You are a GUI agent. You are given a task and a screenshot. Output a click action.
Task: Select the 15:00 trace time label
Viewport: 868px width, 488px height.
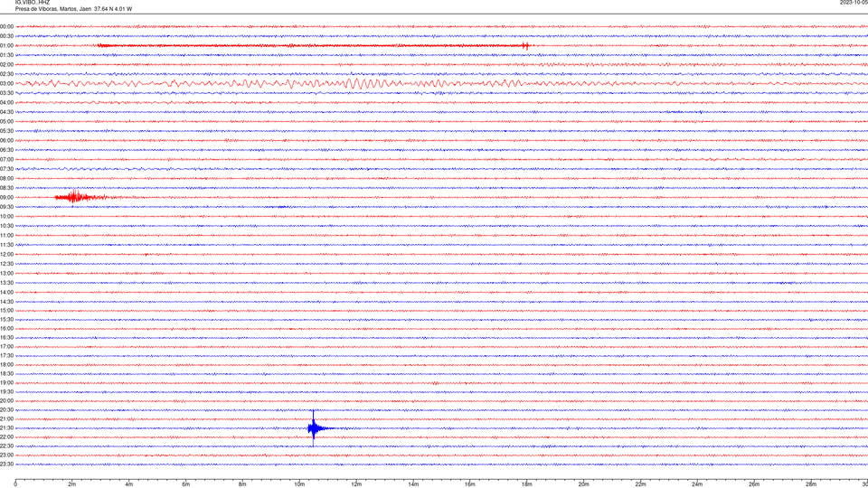coord(6,310)
